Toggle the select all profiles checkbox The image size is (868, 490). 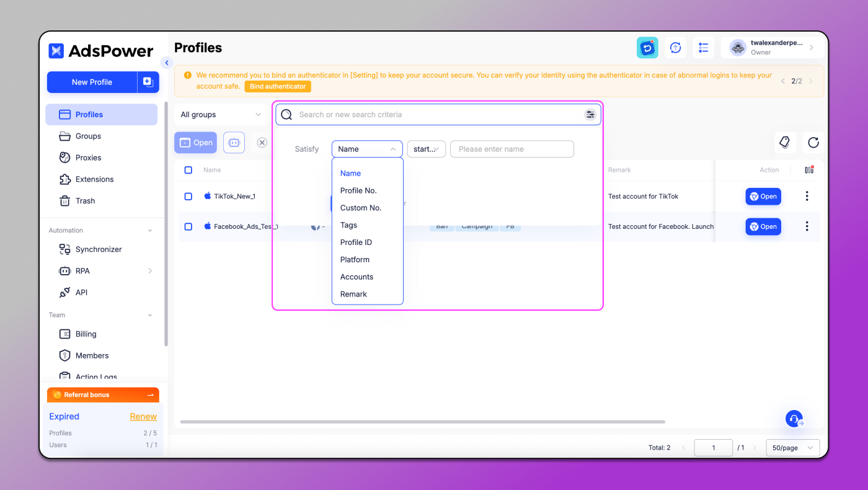point(188,170)
